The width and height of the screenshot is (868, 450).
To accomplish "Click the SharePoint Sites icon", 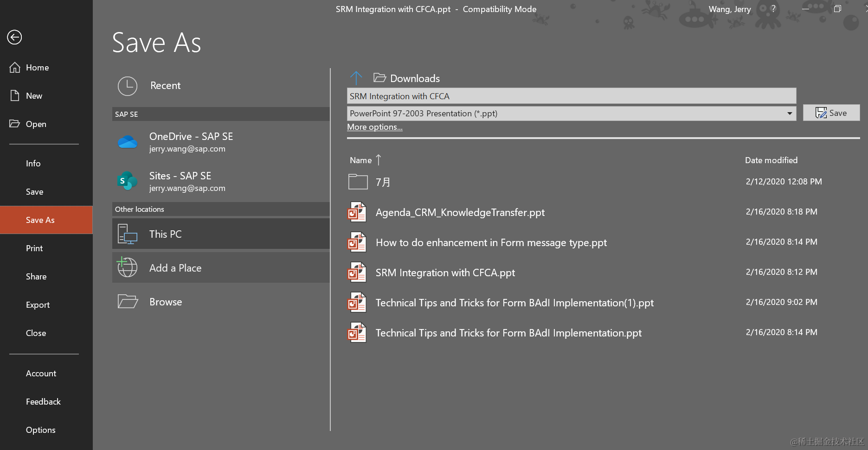I will 128,181.
